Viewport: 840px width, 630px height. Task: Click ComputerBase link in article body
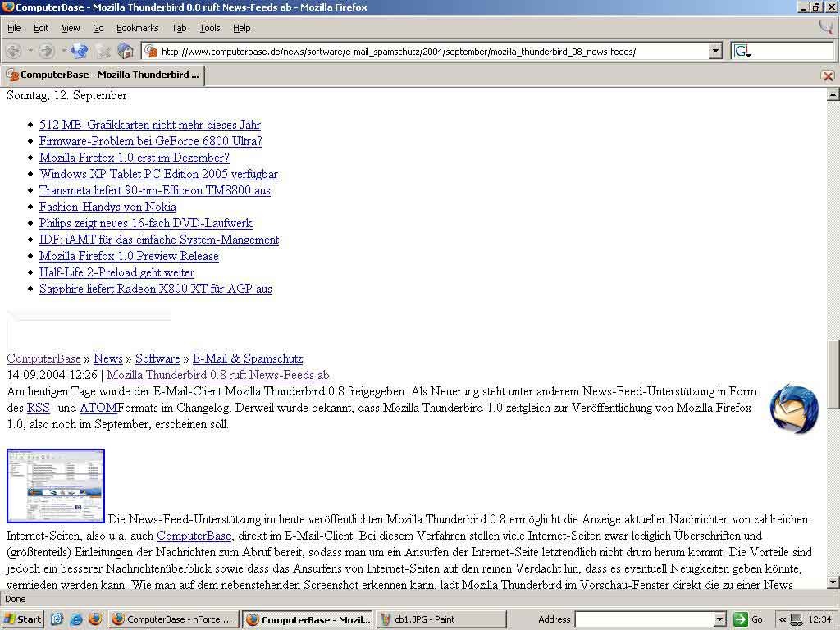194,536
